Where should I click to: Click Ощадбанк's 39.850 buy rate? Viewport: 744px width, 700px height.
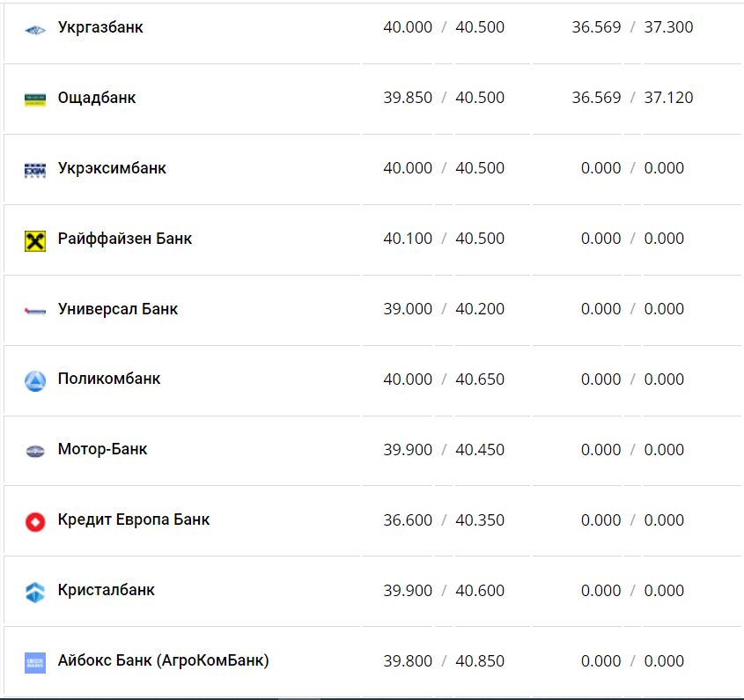click(408, 98)
